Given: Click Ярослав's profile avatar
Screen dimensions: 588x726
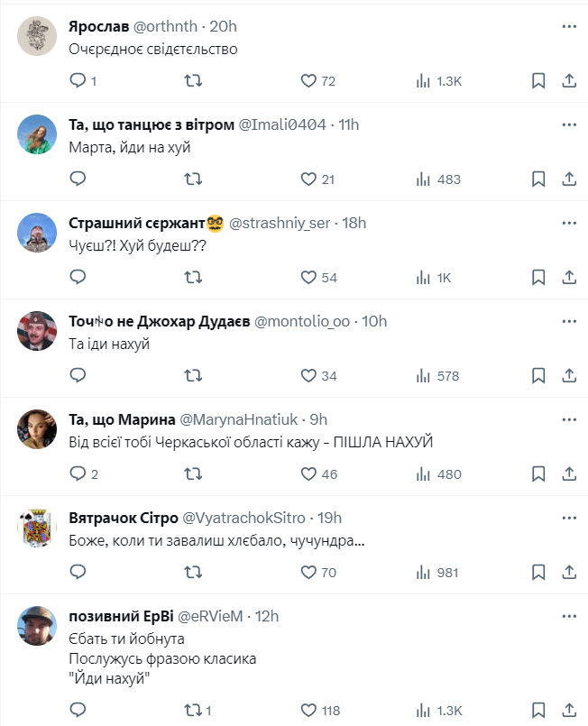Looking at the screenshot, I should (37, 37).
